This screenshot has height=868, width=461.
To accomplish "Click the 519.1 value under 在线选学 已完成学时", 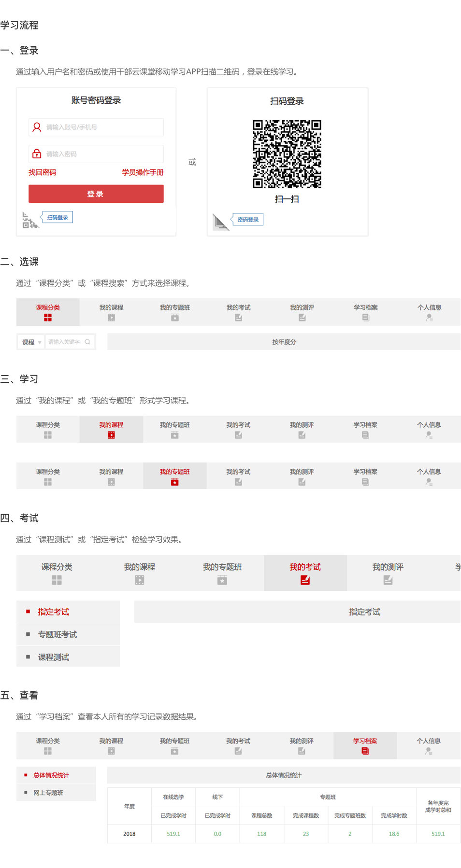I will click(x=173, y=834).
